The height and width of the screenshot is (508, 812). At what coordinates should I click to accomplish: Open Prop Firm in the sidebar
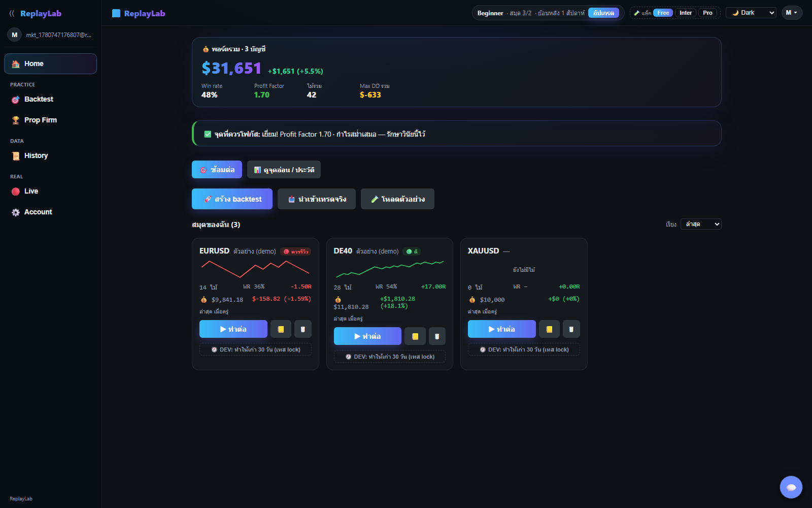click(50, 120)
